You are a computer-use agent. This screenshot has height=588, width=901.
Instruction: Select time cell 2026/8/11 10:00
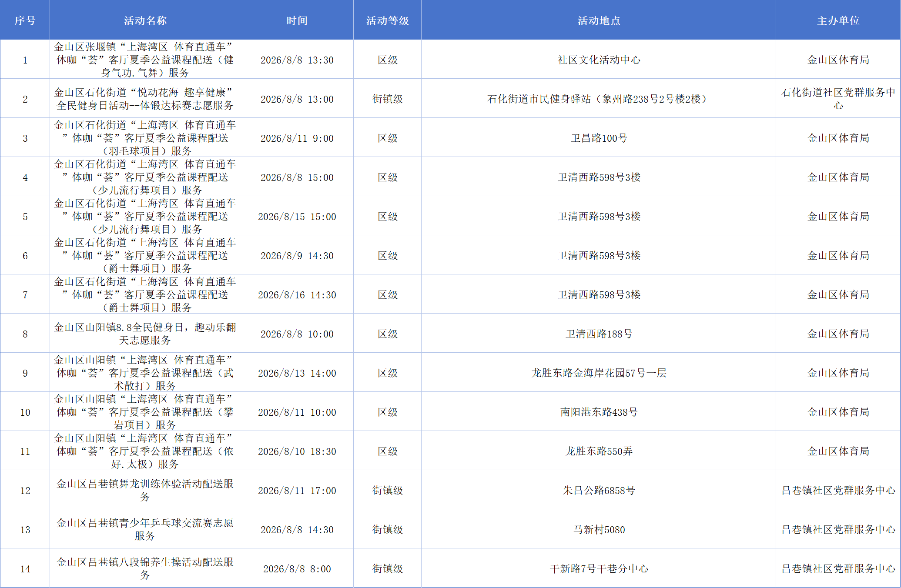[297, 412]
